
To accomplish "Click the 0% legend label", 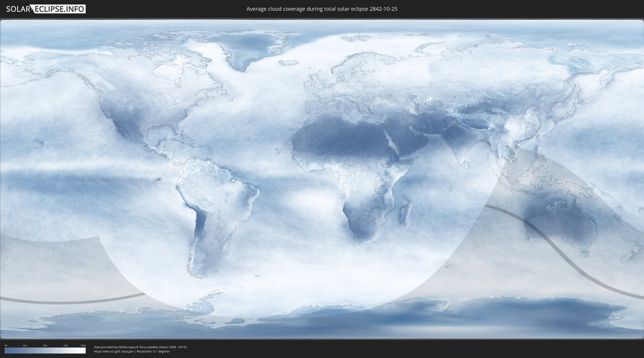I will point(6,345).
